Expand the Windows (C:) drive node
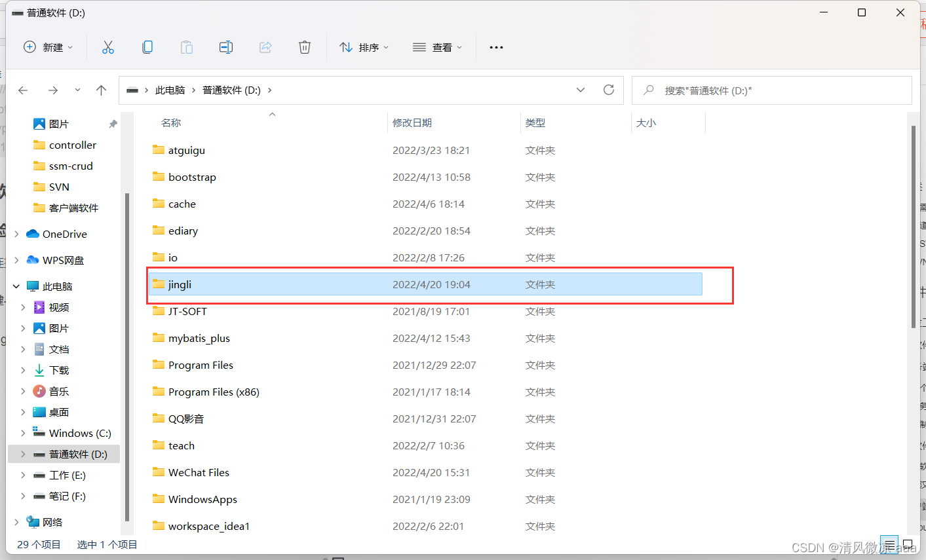This screenshot has width=926, height=560. coord(24,433)
